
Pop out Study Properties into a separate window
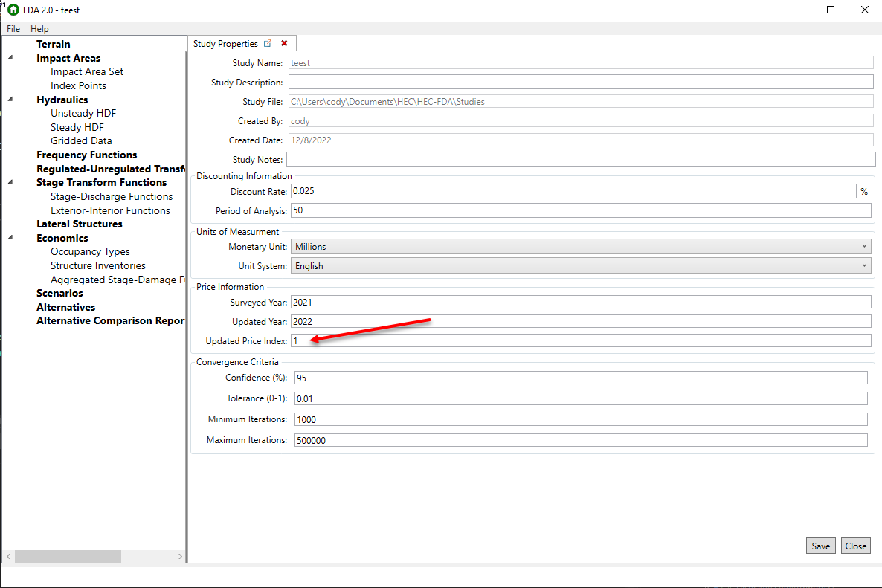(268, 43)
